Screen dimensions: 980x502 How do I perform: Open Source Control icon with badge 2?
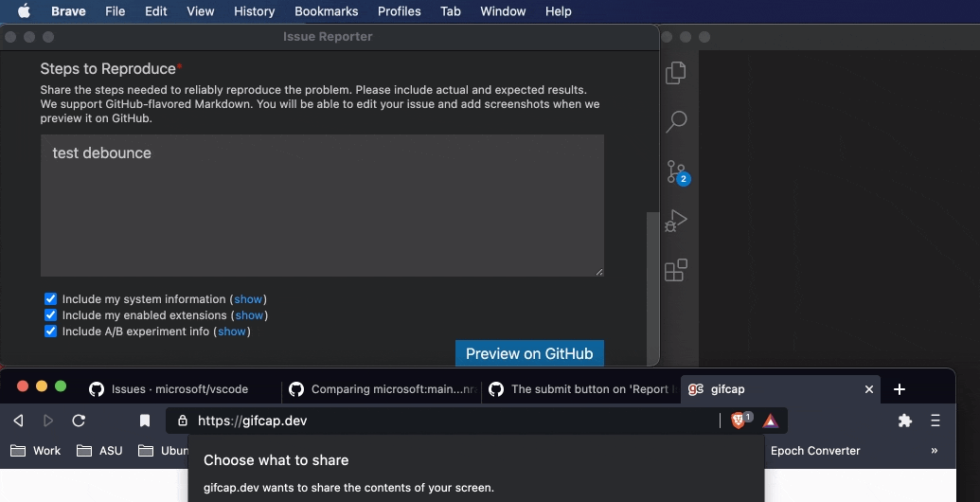click(677, 172)
